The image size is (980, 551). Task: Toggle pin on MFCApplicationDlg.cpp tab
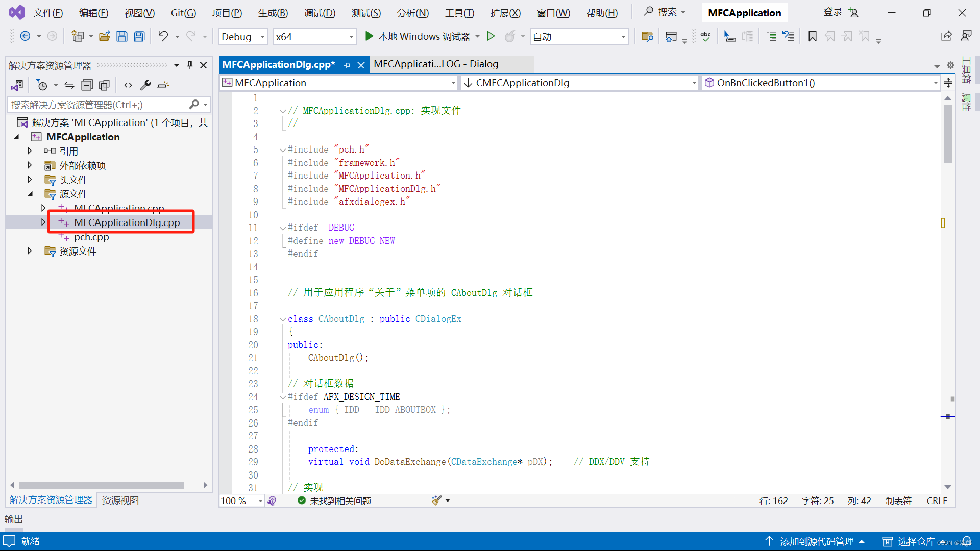(347, 65)
